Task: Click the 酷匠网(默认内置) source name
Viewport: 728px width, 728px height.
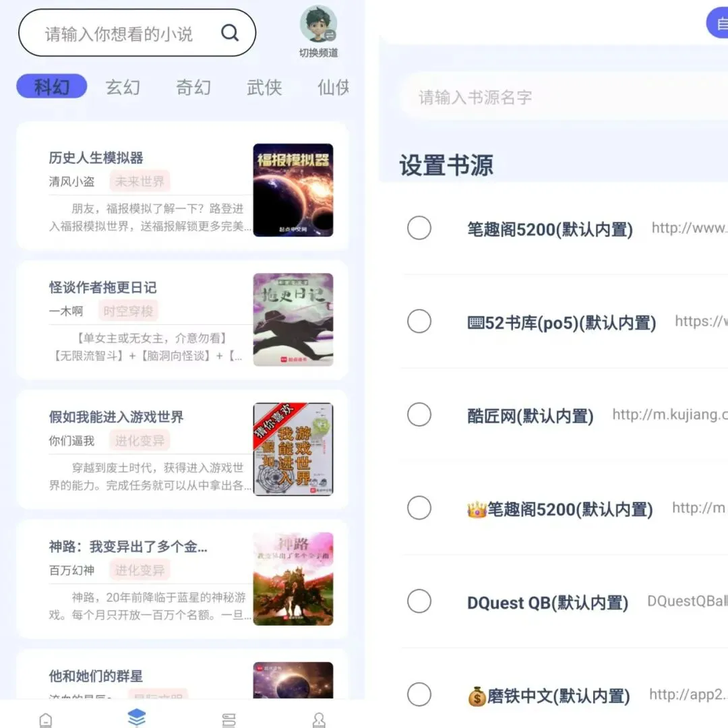Action: point(530,415)
